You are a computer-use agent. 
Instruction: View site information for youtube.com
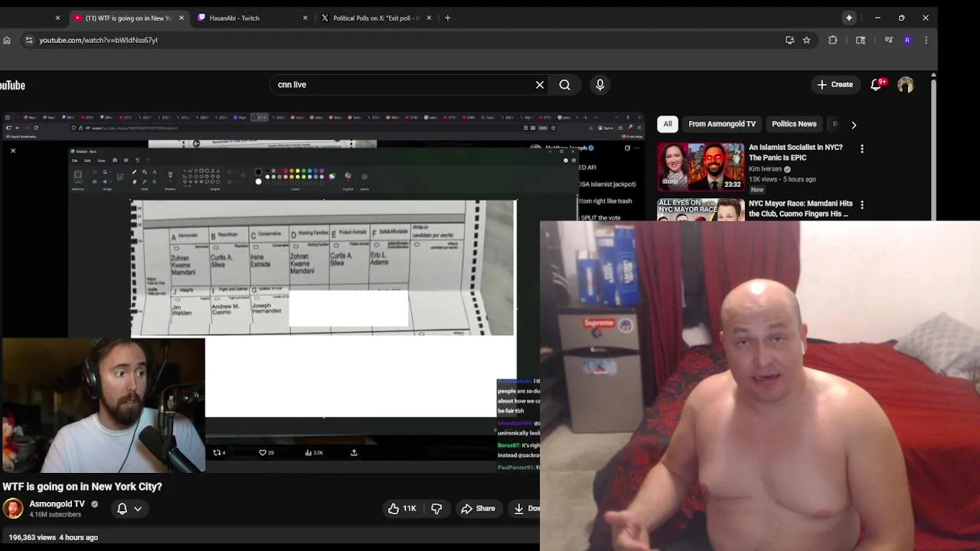(28, 40)
